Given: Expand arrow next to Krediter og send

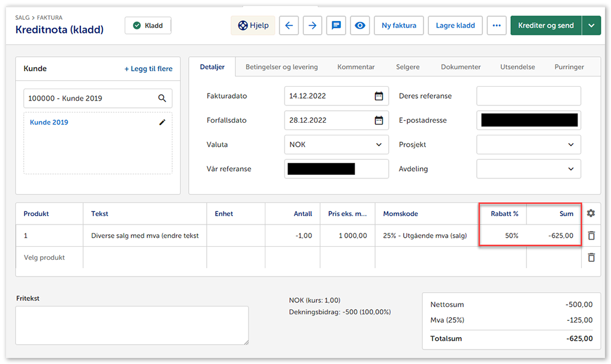Looking at the screenshot, I should coord(591,26).
